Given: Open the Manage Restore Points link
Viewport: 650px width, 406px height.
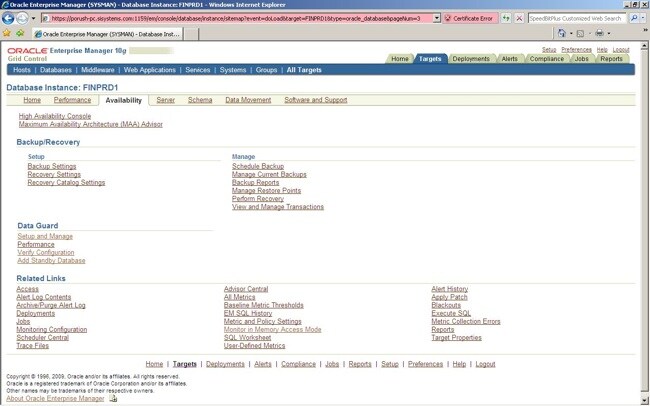Looking at the screenshot, I should [x=266, y=191].
